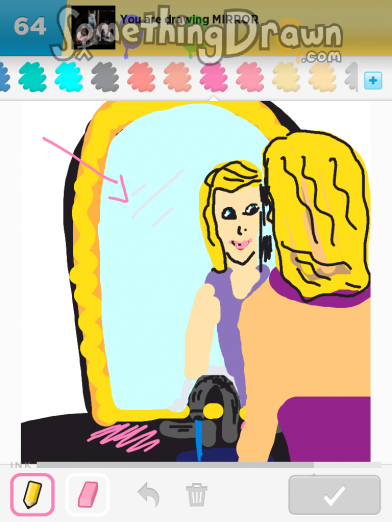Add more colors with plus button

(x=373, y=80)
